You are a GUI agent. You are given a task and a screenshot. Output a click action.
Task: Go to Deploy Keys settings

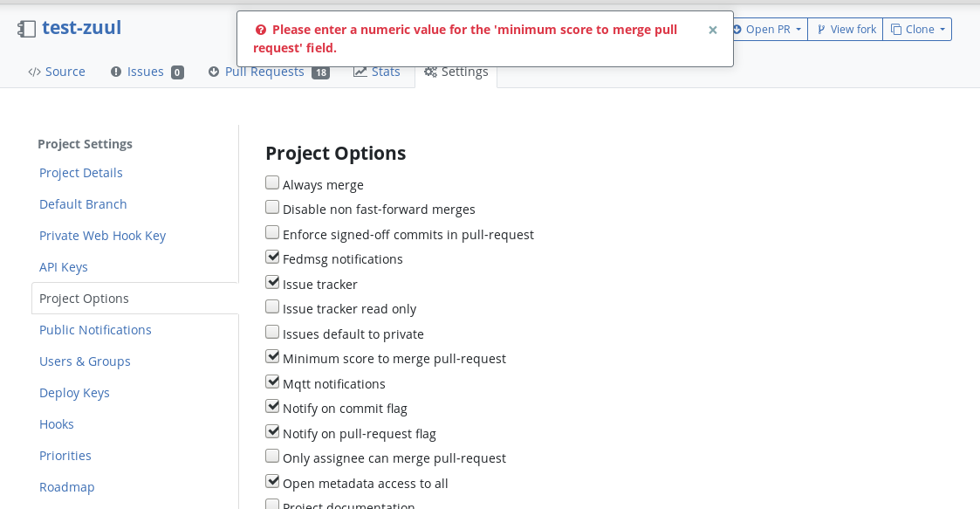click(74, 393)
